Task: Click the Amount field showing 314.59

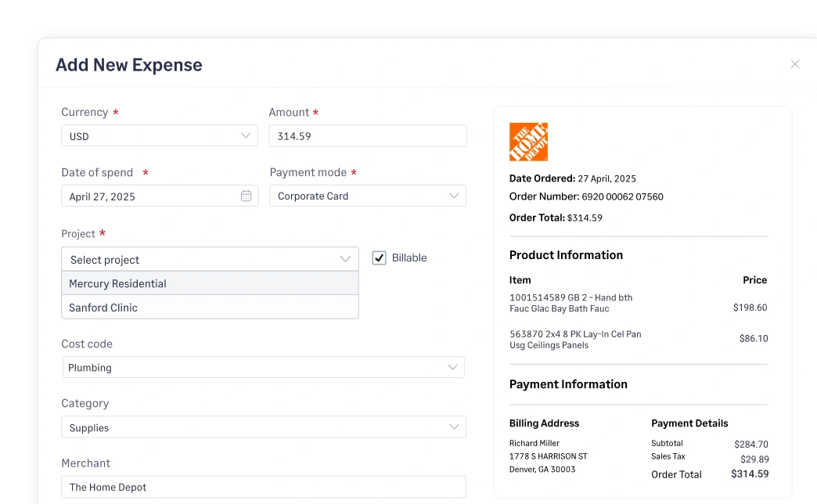Action: [367, 135]
